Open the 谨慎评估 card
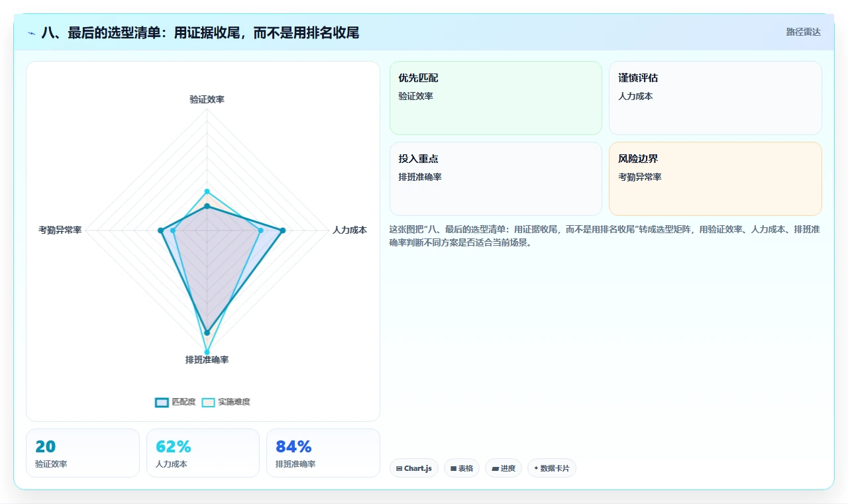Screen dimensions: 848x504 [715, 98]
